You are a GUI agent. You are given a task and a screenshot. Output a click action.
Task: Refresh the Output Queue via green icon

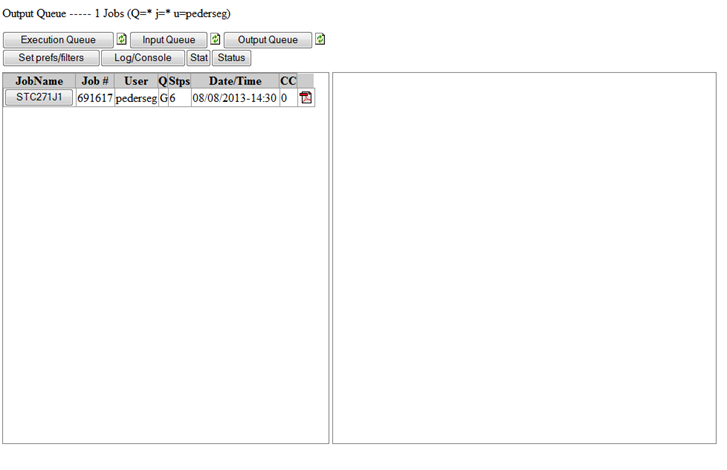pyautogui.click(x=320, y=39)
